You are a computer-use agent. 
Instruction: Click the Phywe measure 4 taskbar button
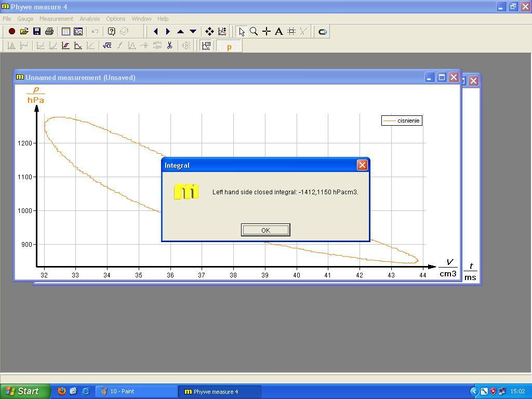pos(220,391)
